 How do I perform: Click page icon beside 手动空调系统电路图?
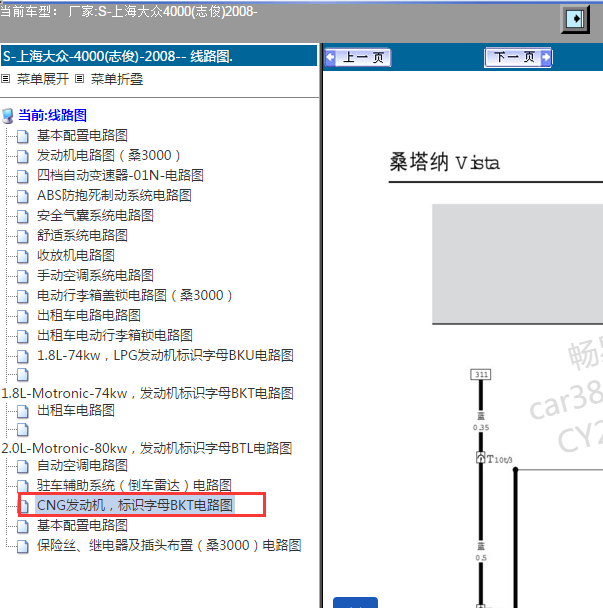pos(22,276)
